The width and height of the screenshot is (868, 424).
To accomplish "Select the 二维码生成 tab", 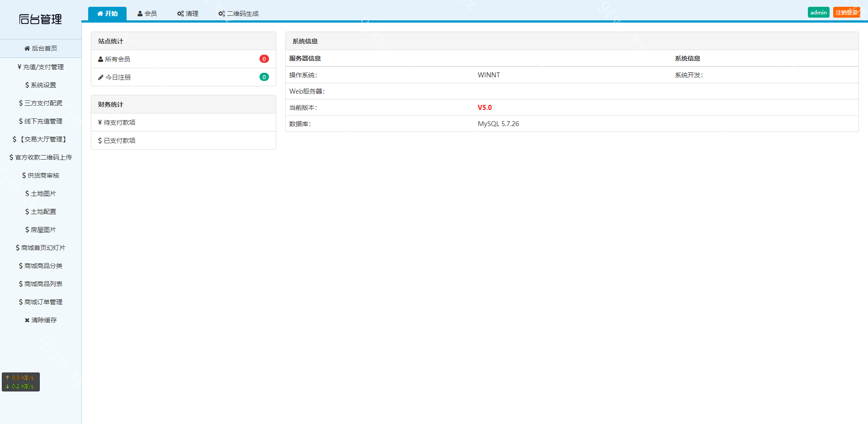I will [x=238, y=14].
